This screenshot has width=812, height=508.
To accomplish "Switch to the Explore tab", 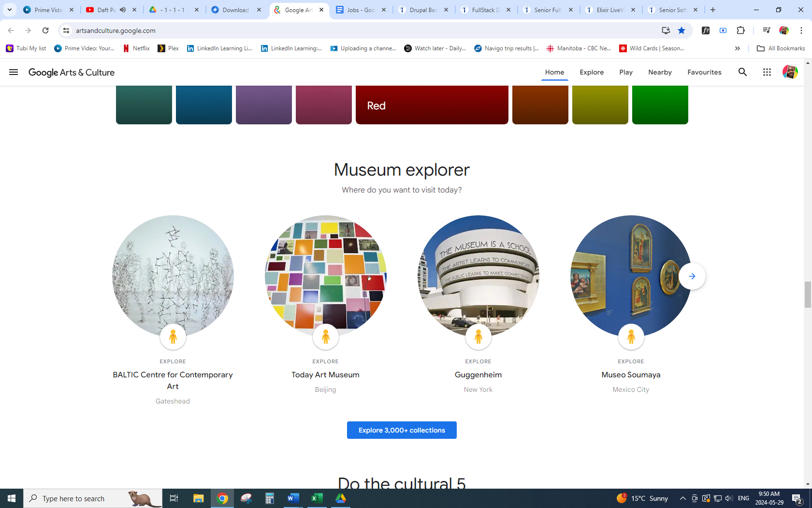I will [x=592, y=72].
